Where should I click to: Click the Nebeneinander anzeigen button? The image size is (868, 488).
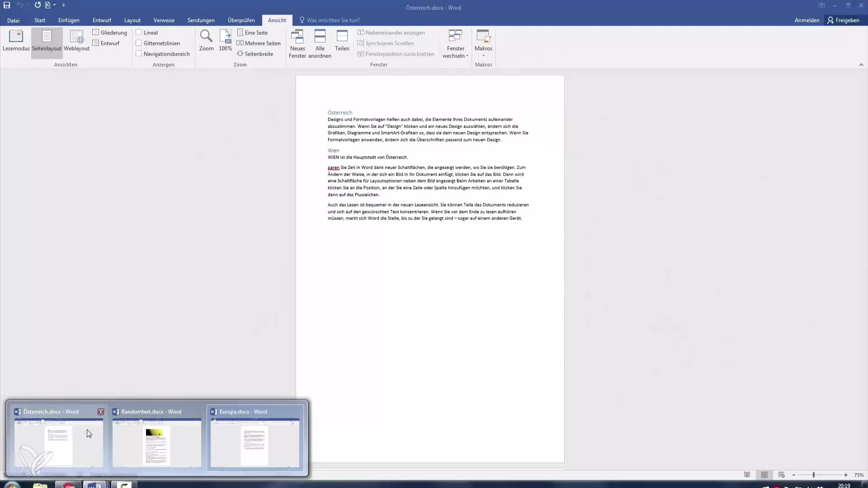[393, 32]
